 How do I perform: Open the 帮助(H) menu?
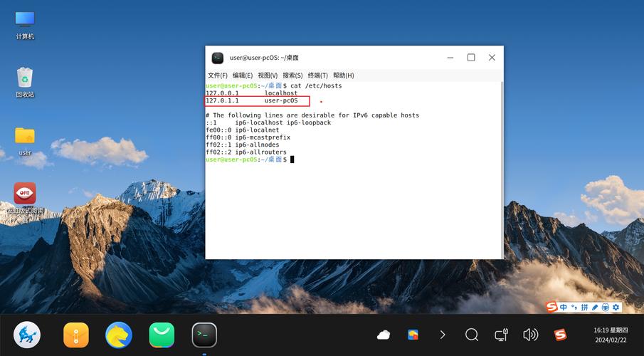(x=343, y=75)
